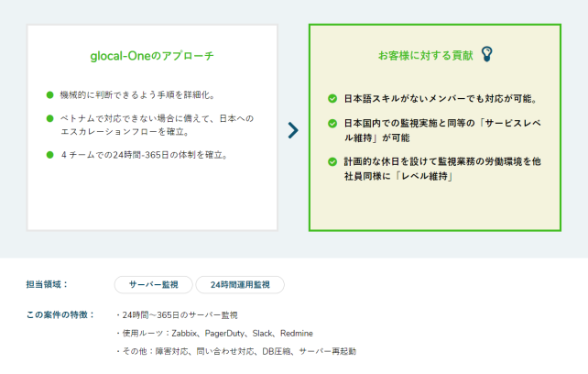The image size is (588, 374).
Task: Click the glocal-Oneのアプローチ heading
Action: (x=152, y=56)
